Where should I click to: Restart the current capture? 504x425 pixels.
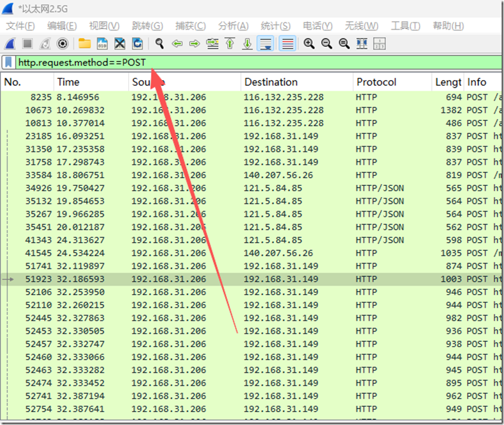45,43
